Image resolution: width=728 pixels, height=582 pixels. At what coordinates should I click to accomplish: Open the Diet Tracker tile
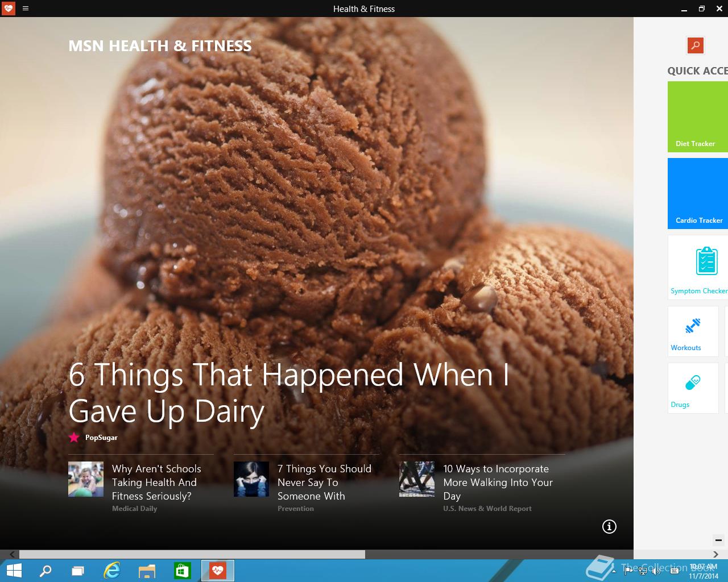pos(698,117)
